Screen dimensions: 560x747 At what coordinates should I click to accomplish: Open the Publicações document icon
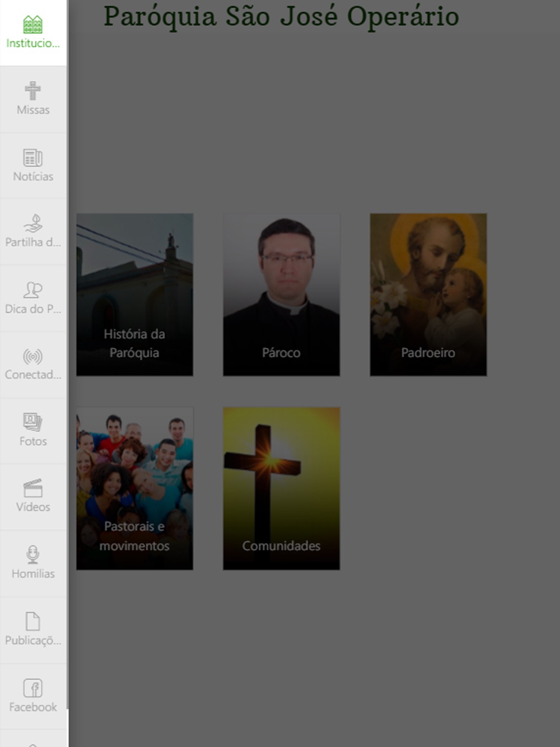pos(32,621)
